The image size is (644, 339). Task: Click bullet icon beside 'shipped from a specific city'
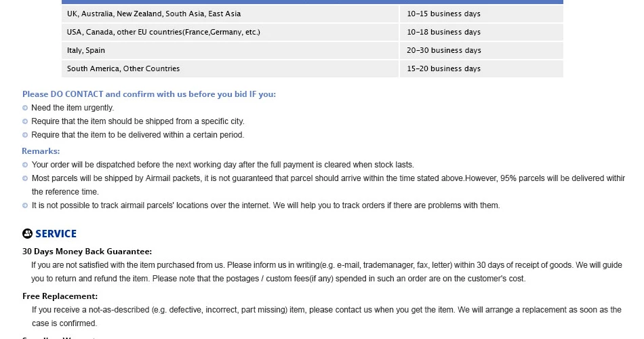tap(25, 121)
